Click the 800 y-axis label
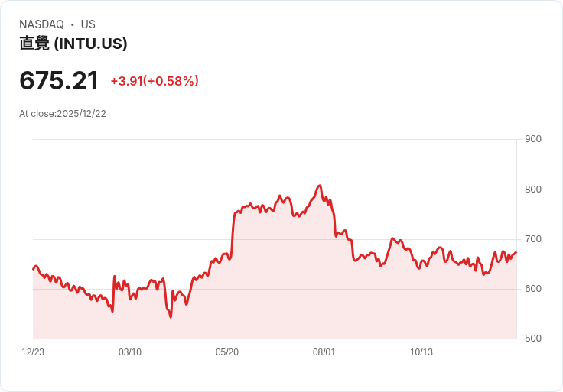The height and width of the screenshot is (392, 563). click(532, 190)
